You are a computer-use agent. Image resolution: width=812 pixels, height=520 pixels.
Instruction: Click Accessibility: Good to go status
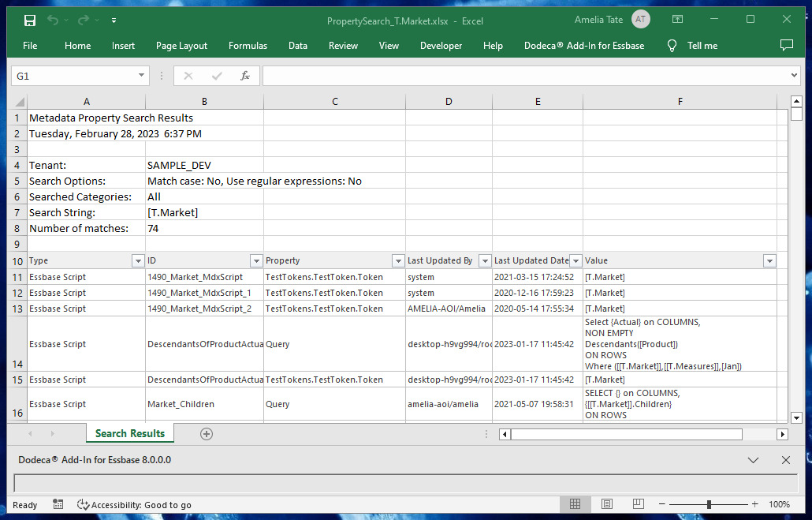134,504
